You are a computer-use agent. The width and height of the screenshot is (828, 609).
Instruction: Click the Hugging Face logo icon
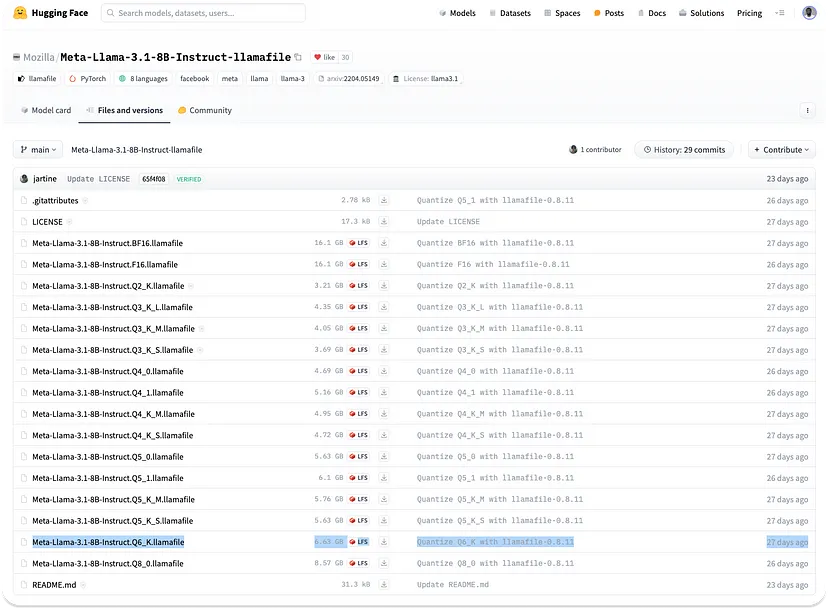20,13
